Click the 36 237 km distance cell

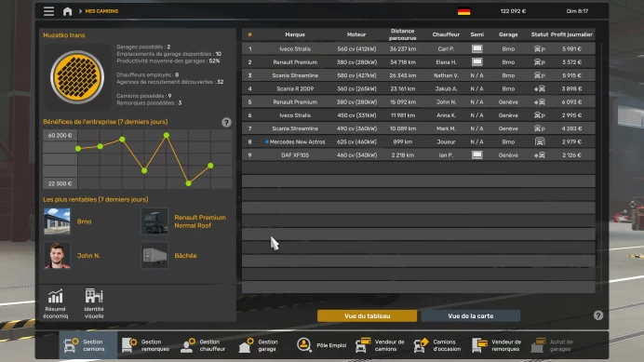click(x=402, y=49)
